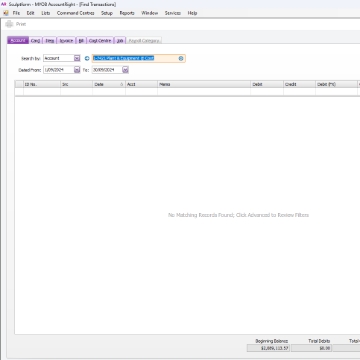This screenshot has width=360, height=360.
Task: Open the Search by dropdown
Action: tap(77, 58)
